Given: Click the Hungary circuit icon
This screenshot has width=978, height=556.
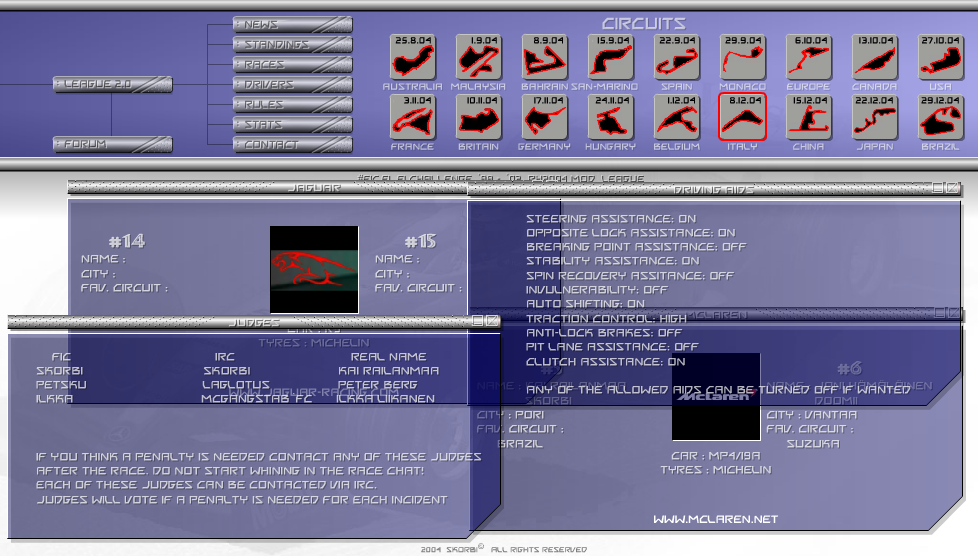Looking at the screenshot, I should 611,117.
